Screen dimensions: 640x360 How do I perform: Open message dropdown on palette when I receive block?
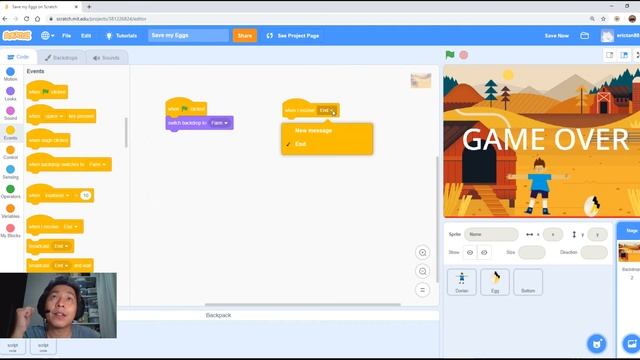(71, 227)
